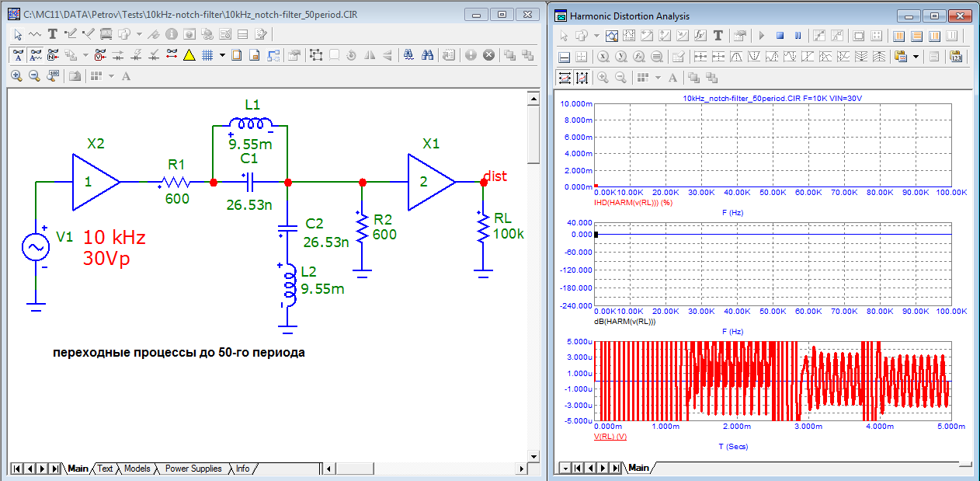Zoom in on the schematic window
Image resolution: width=980 pixels, height=481 pixels.
point(16,76)
